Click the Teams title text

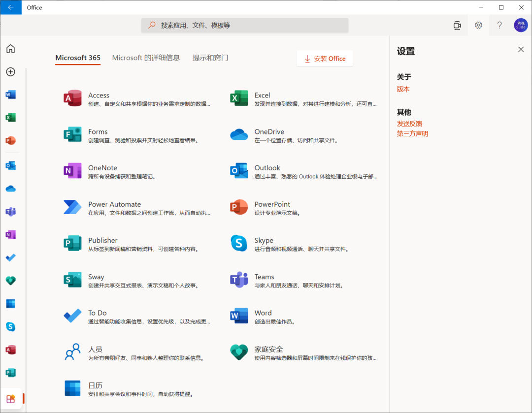(265, 277)
